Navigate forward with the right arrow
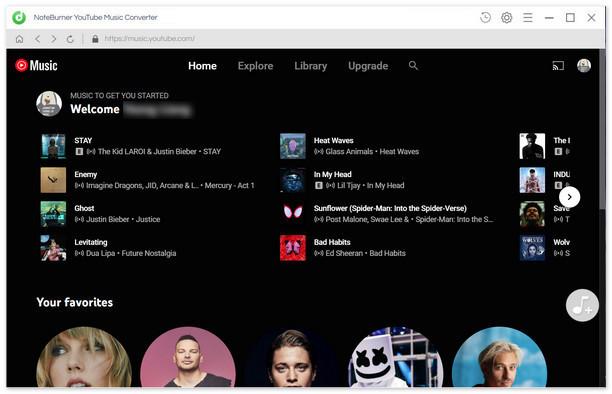The height and width of the screenshot is (394, 612). point(53,39)
